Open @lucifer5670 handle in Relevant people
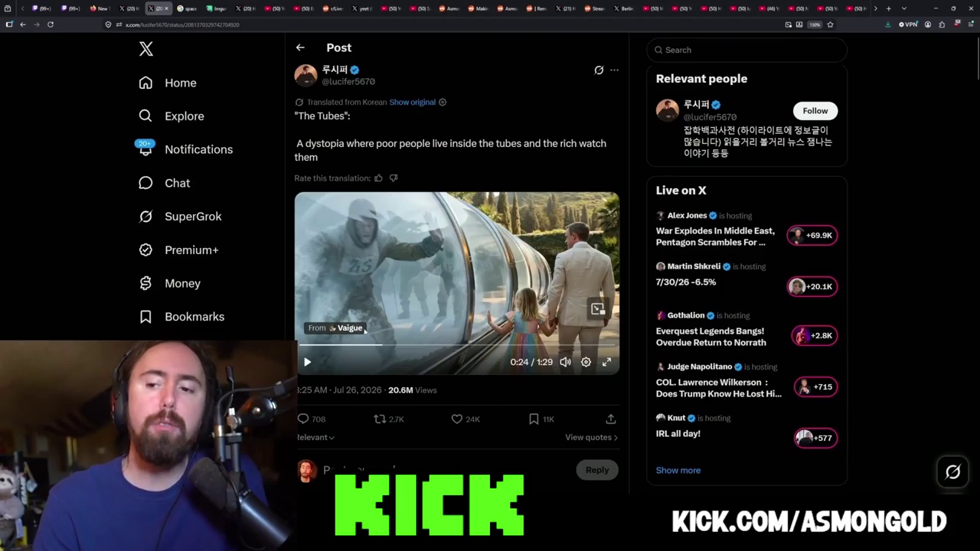 point(710,117)
